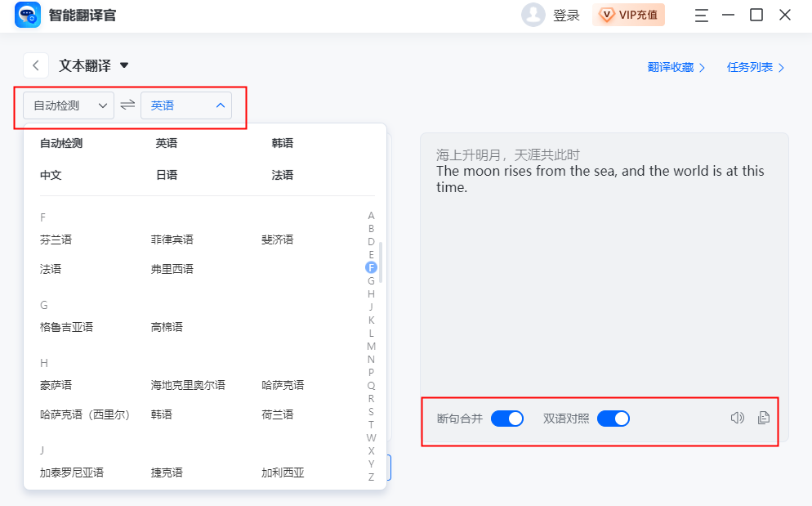This screenshot has width=812, height=506.
Task: Click the 智能翻译官 app logo
Action: point(28,15)
